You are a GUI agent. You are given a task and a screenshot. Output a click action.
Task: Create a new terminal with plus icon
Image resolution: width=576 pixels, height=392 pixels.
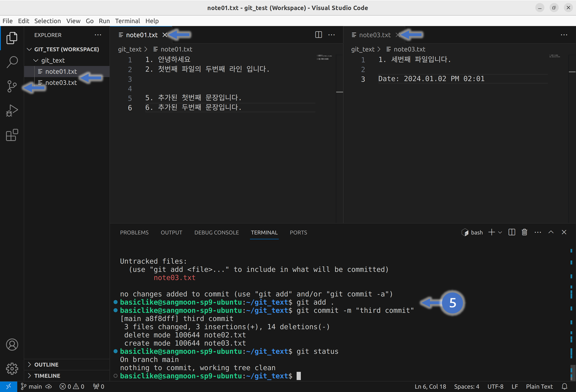[491, 232]
